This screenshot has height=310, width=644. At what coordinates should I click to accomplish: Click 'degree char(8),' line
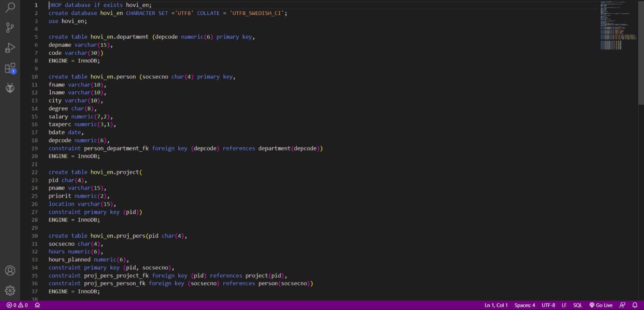(x=73, y=109)
